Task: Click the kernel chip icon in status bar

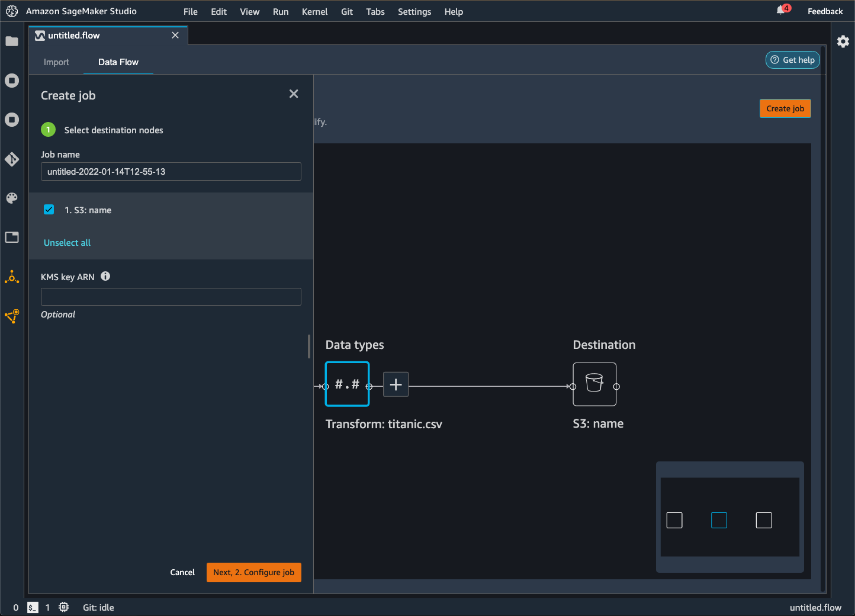Action: [x=63, y=607]
